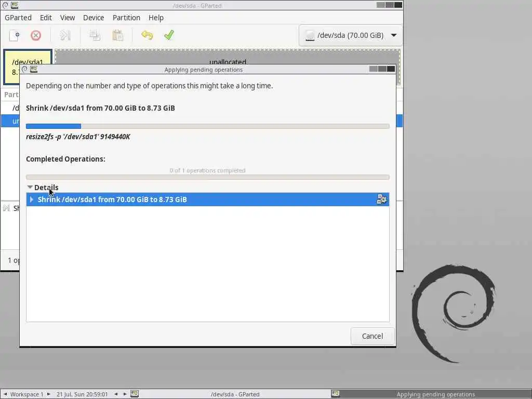Expand the Shrink /dev/sda1 operation row
This screenshot has height=399, width=532.
coord(32,199)
